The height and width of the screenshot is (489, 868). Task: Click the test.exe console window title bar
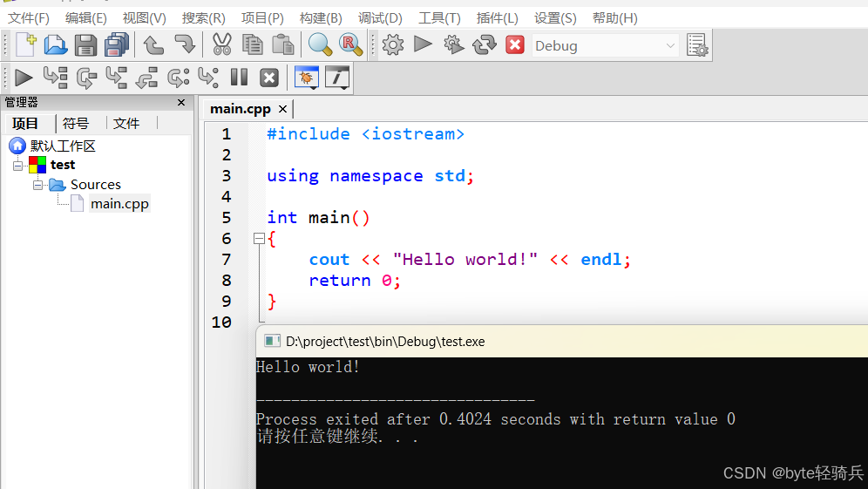click(x=562, y=341)
